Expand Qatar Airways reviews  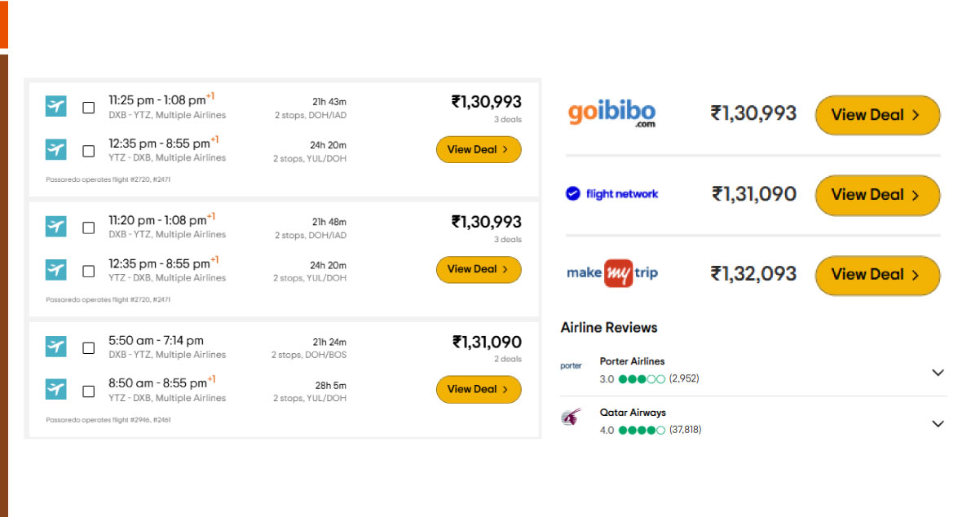point(938,424)
